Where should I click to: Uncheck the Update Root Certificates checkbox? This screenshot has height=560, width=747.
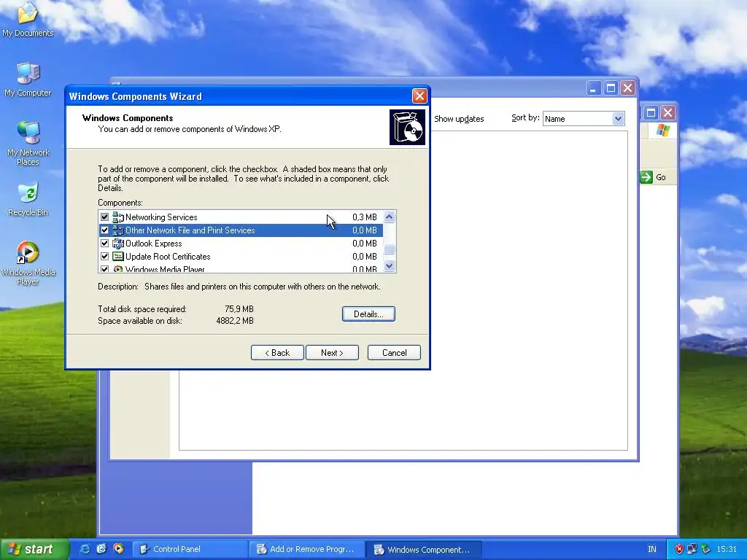click(x=105, y=257)
